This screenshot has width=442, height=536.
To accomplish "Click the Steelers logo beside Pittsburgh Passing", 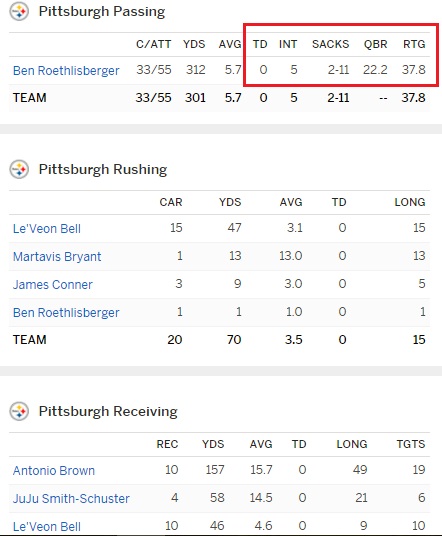I will pos(19,12).
